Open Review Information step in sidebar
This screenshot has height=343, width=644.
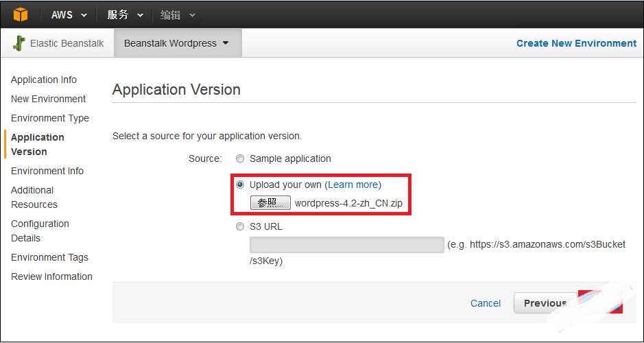click(x=51, y=277)
